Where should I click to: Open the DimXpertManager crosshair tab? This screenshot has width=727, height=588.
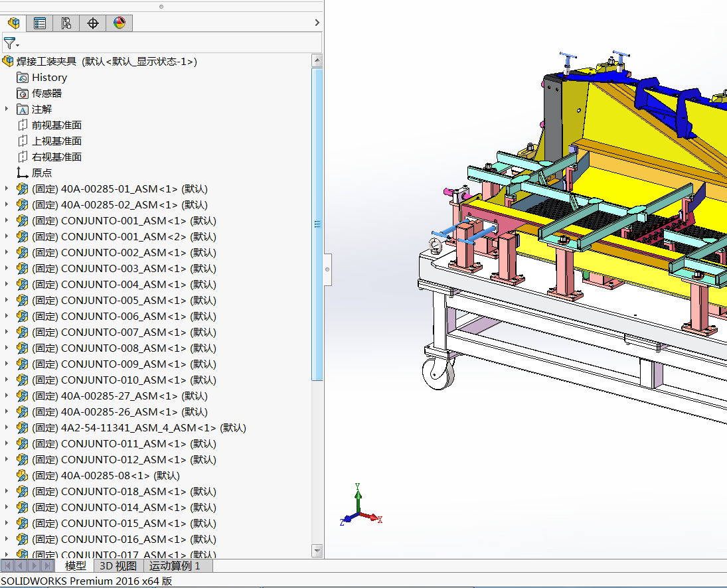tap(93, 23)
